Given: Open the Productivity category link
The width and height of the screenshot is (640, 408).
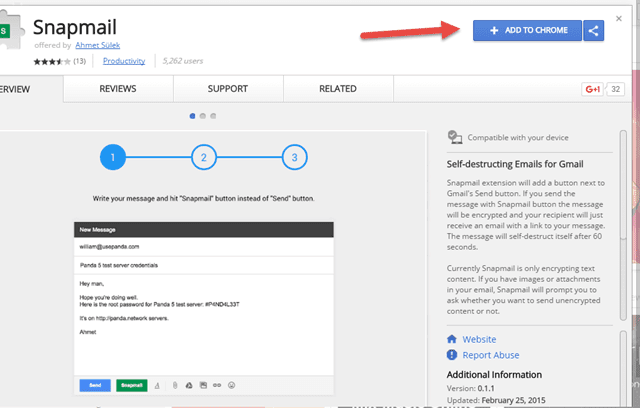Looking at the screenshot, I should coord(124,61).
